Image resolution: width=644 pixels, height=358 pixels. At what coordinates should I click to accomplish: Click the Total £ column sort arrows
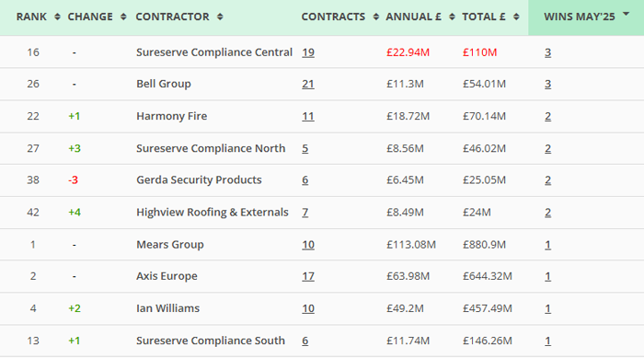[x=516, y=17]
